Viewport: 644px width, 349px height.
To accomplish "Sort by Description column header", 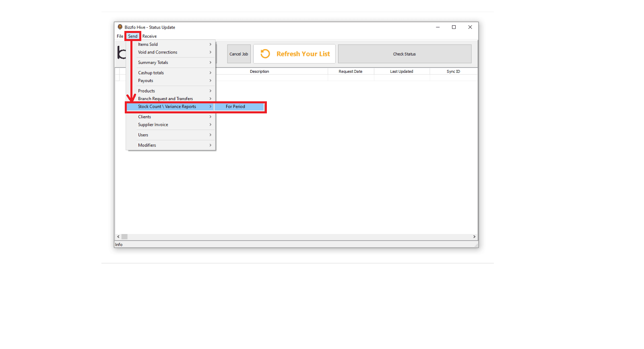I will (259, 72).
